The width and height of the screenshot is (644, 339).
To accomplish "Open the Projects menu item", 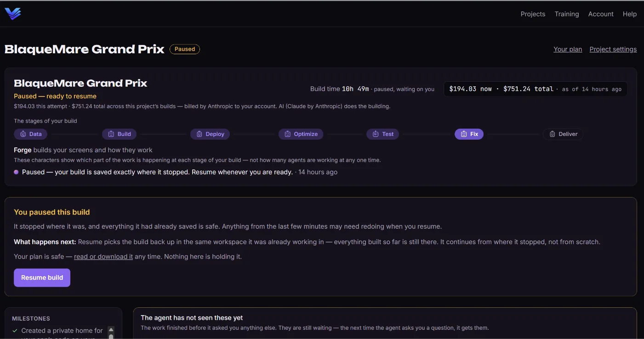I will tap(533, 14).
